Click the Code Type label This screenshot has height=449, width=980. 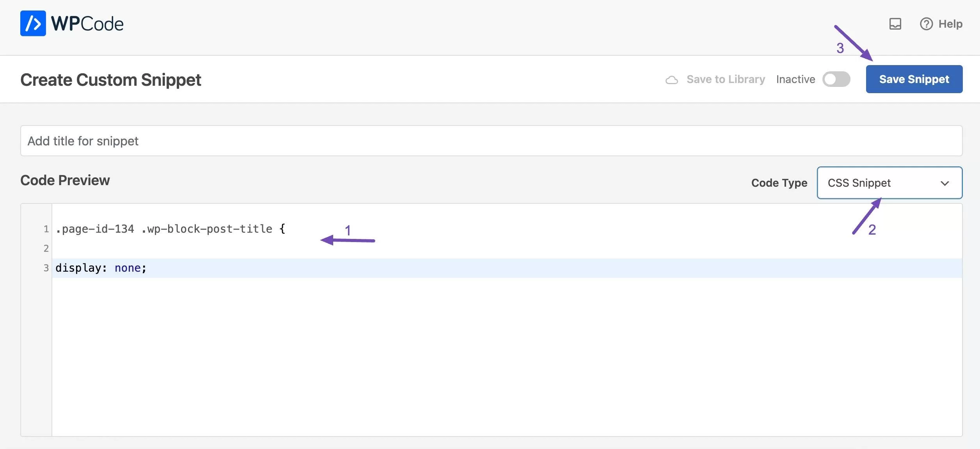click(779, 183)
